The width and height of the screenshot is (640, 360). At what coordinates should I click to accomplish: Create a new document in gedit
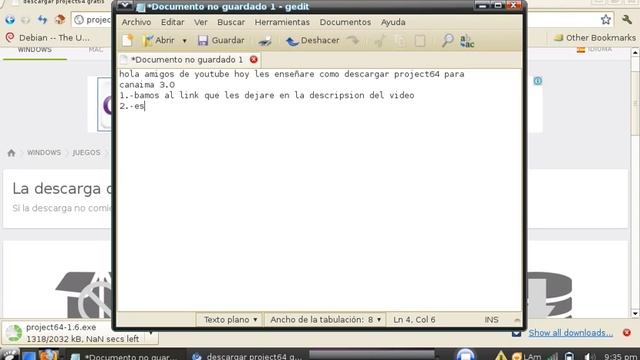(x=128, y=40)
